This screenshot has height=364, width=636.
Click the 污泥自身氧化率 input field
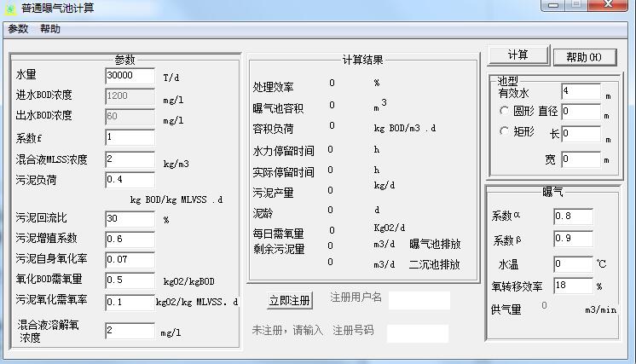point(130,259)
